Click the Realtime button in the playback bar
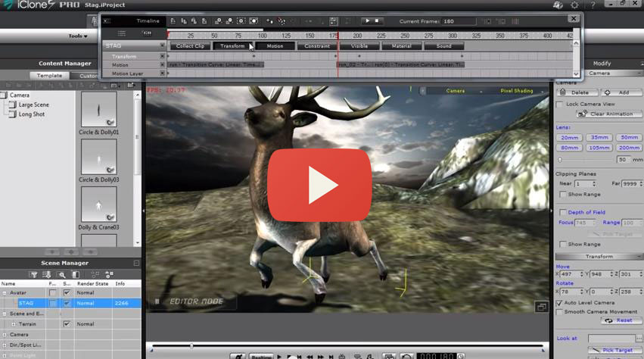This screenshot has height=359, width=644. pos(261,356)
